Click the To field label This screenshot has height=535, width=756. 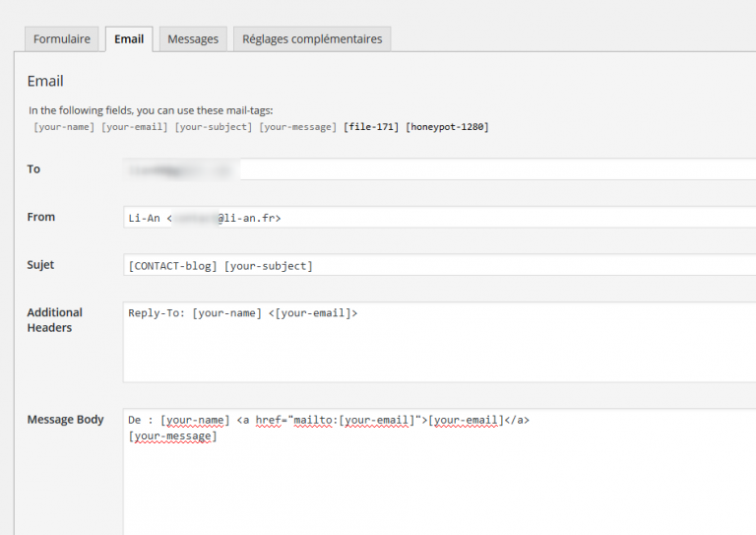(33, 169)
